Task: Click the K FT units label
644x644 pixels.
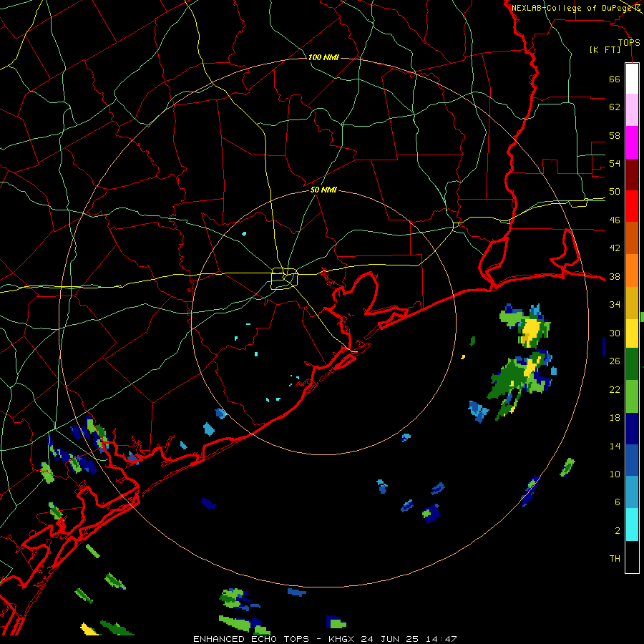Action: [x=605, y=50]
